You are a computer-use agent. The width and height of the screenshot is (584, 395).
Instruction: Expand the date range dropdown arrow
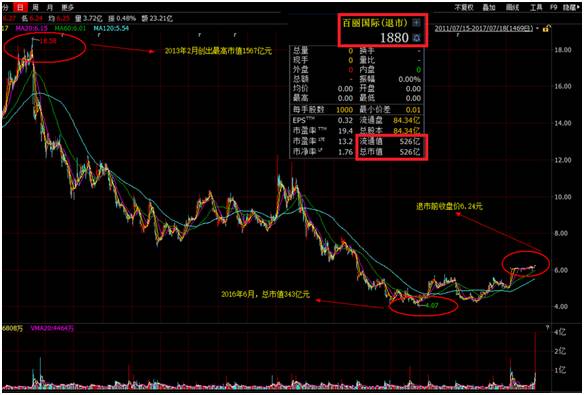538,29
